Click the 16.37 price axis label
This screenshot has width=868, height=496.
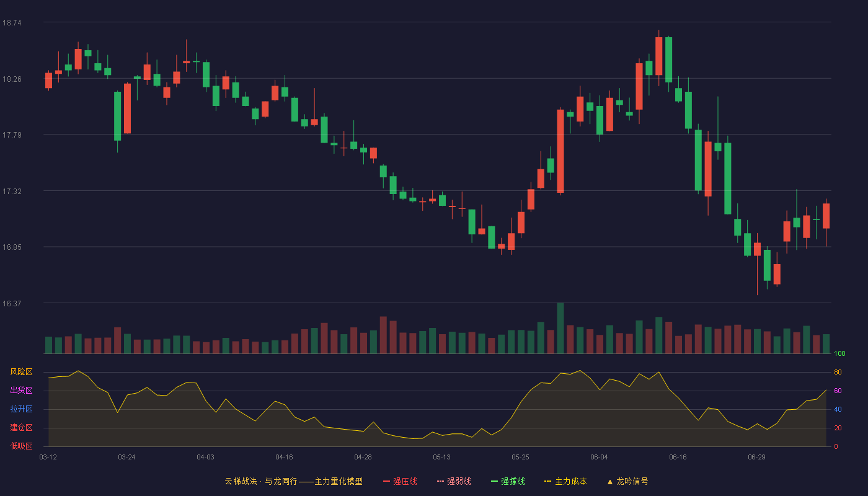12,304
